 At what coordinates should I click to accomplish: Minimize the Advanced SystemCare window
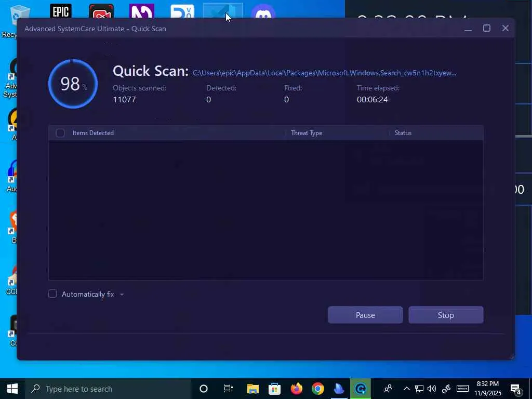coord(468,29)
